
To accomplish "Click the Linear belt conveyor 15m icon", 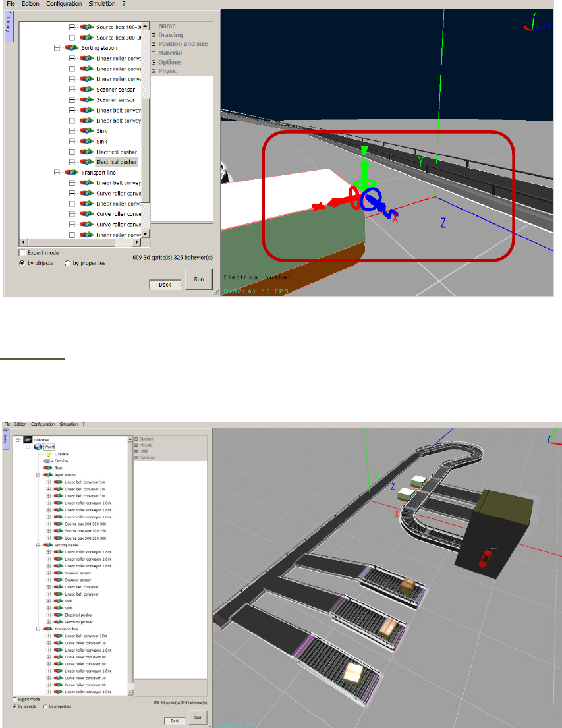I will 58,636.
